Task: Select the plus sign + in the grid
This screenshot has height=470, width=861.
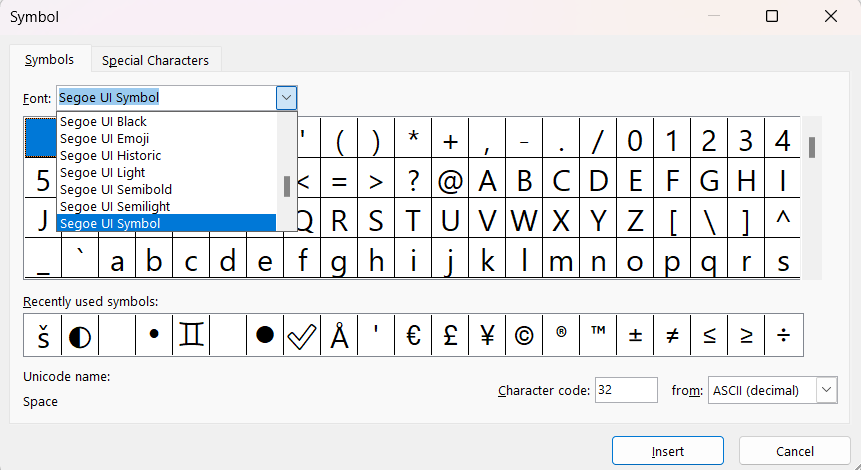Action: coord(450,138)
